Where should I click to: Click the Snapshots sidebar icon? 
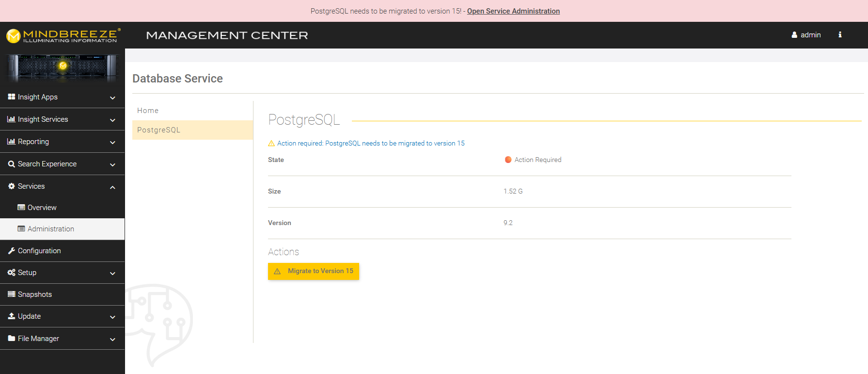coord(12,294)
